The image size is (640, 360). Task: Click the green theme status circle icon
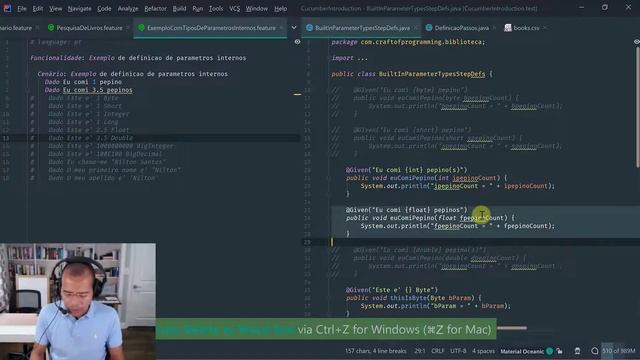pos(549,351)
